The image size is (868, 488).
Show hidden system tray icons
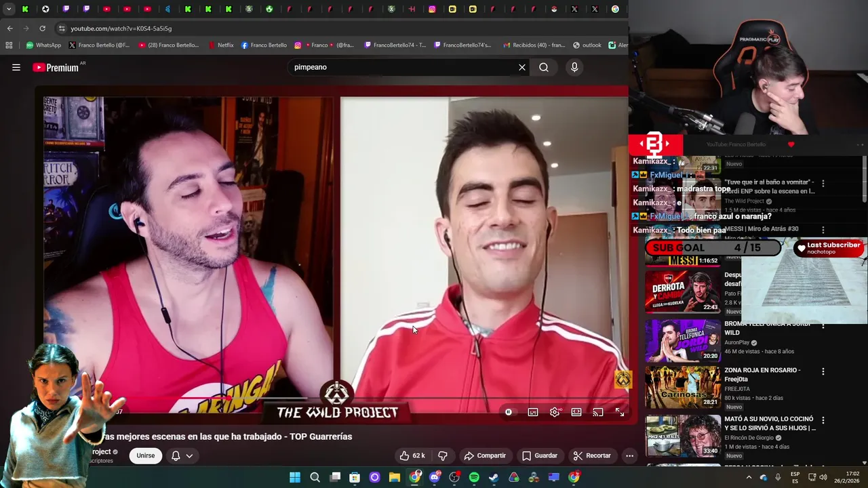749,477
